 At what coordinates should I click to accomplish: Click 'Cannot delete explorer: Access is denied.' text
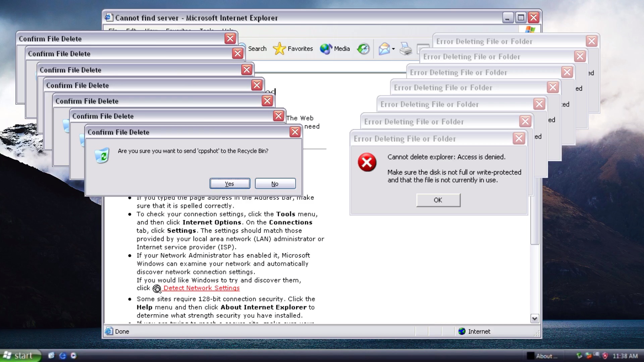[x=446, y=157]
